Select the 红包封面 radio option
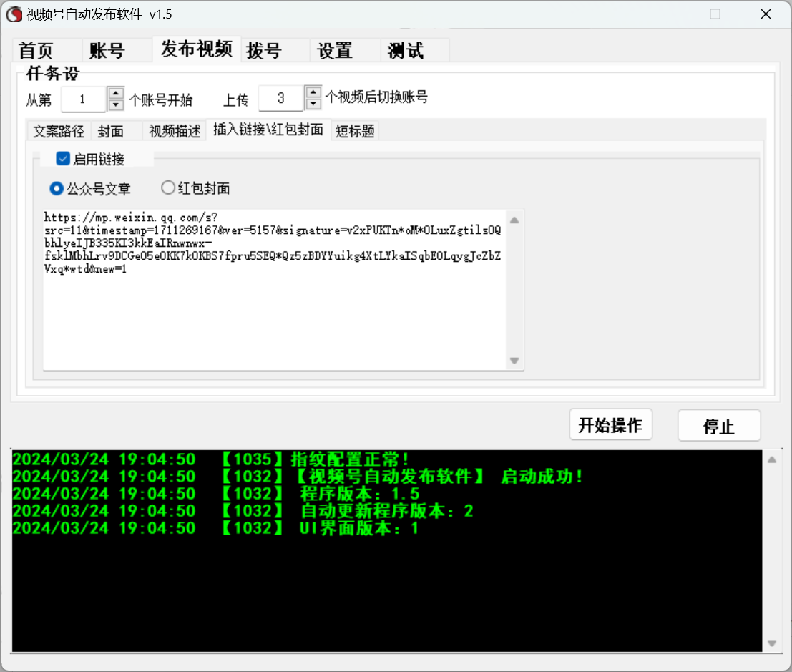This screenshot has height=672, width=792. pyautogui.click(x=168, y=188)
